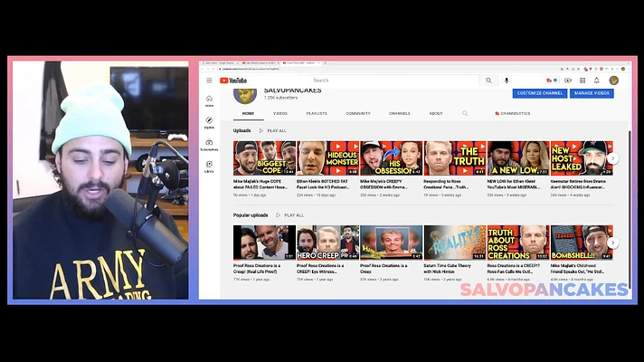The width and height of the screenshot is (644, 362).
Task: Open account avatar menu at top right
Action: 613,81
